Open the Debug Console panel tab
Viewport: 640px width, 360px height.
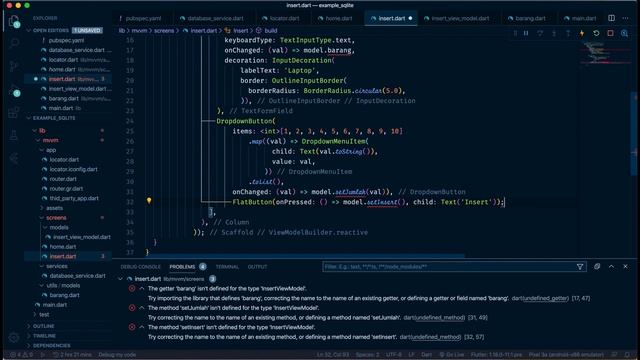pos(140,267)
